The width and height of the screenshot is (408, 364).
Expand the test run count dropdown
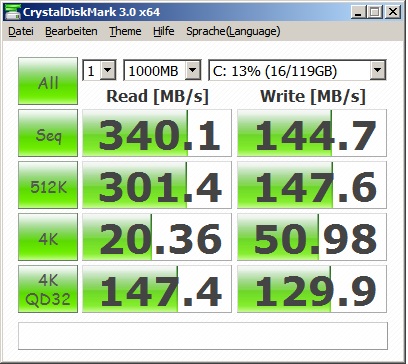[107, 70]
